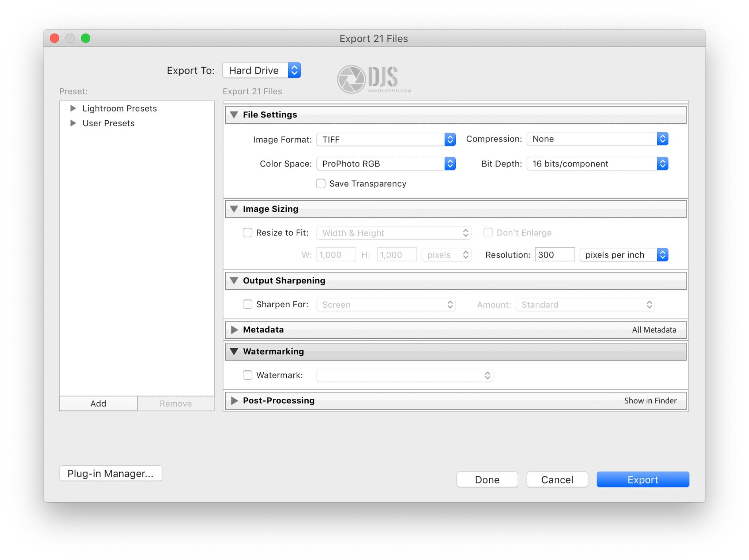Close the export dialog with red button

tap(54, 38)
